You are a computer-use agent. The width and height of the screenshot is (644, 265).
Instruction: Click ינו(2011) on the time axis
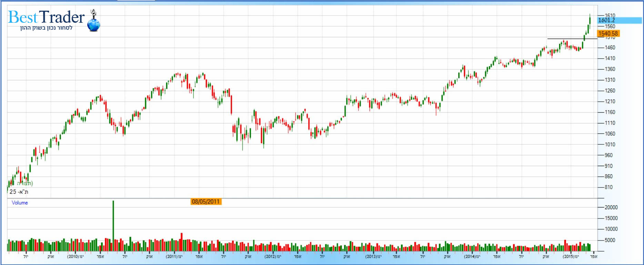(174, 257)
